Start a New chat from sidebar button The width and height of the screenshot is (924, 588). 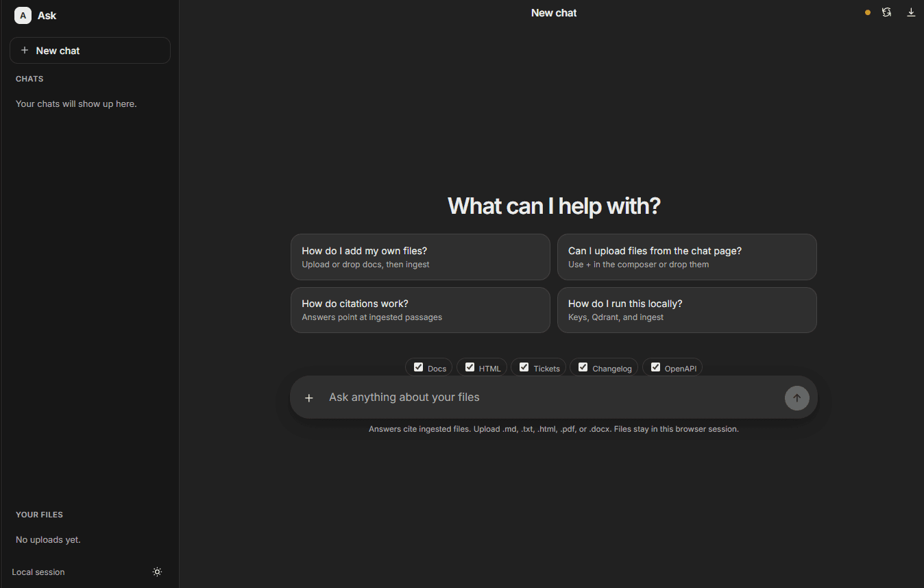(90, 51)
